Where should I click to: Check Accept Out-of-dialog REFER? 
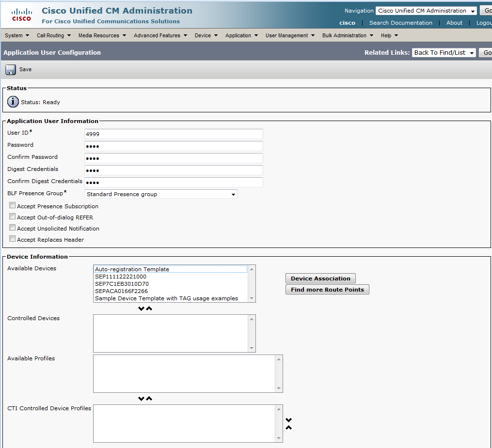pyautogui.click(x=13, y=217)
